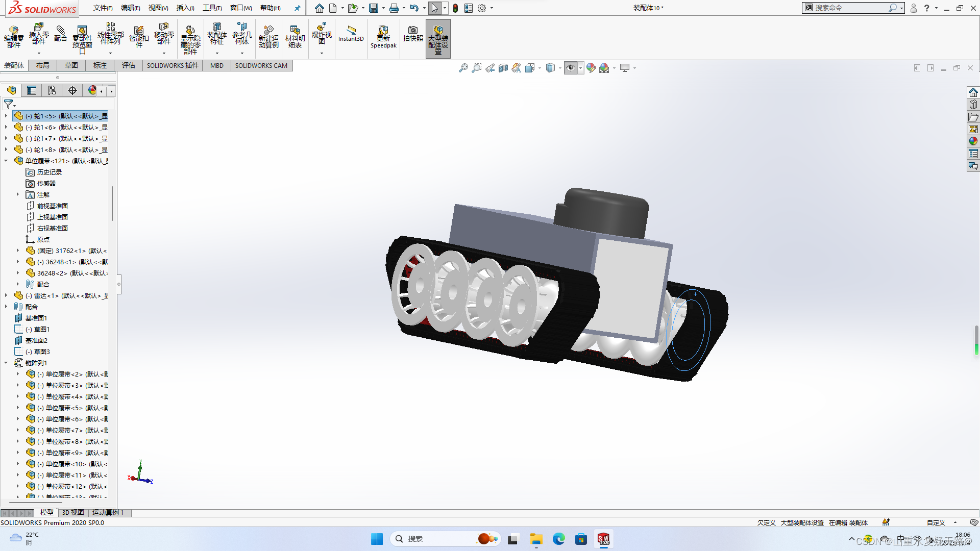Pin or unpin the menu bar pushpin
This screenshot has width=980, height=551.
(298, 8)
